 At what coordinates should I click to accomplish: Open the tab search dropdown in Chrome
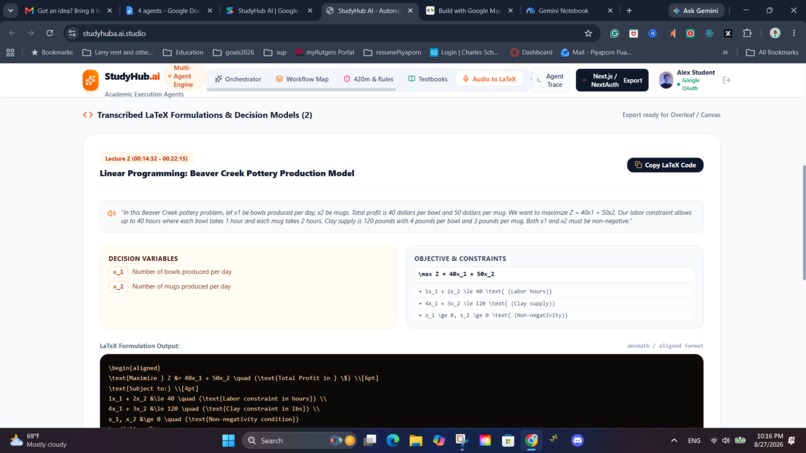10,10
